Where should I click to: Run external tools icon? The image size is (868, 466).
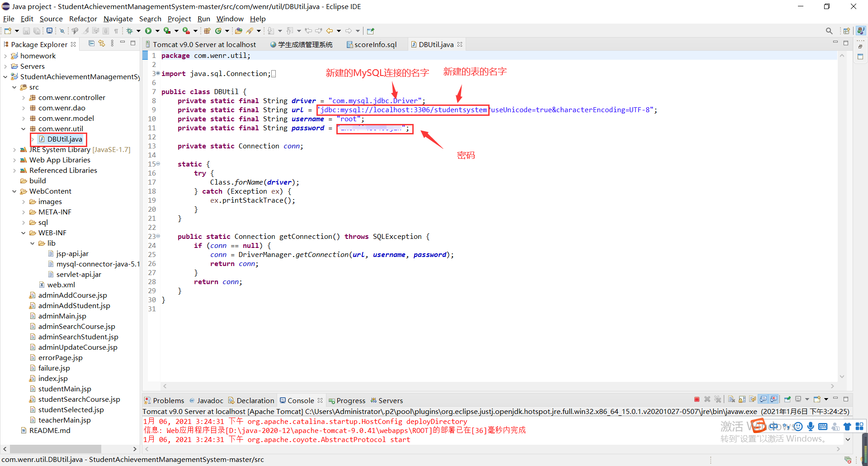(186, 31)
